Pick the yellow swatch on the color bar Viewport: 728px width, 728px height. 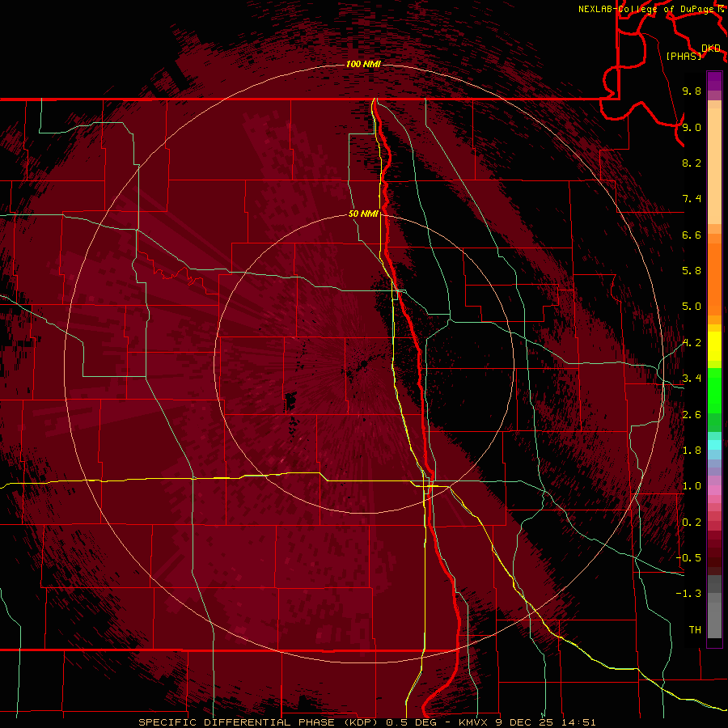click(x=714, y=346)
